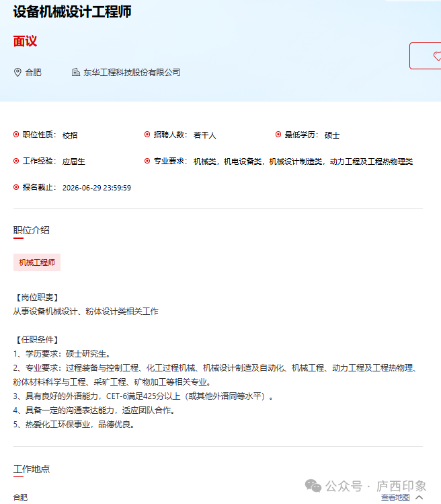The width and height of the screenshot is (441, 504).
Task: Click the value 校招
Action: tap(70, 135)
